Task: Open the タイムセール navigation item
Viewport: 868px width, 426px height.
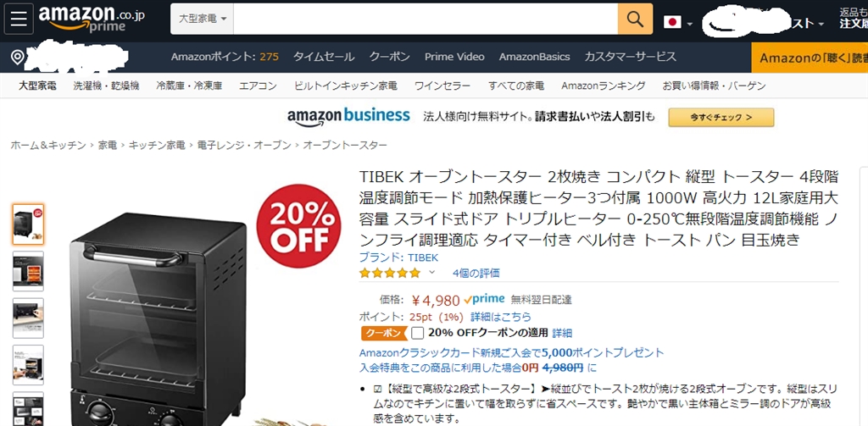Action: coord(324,57)
